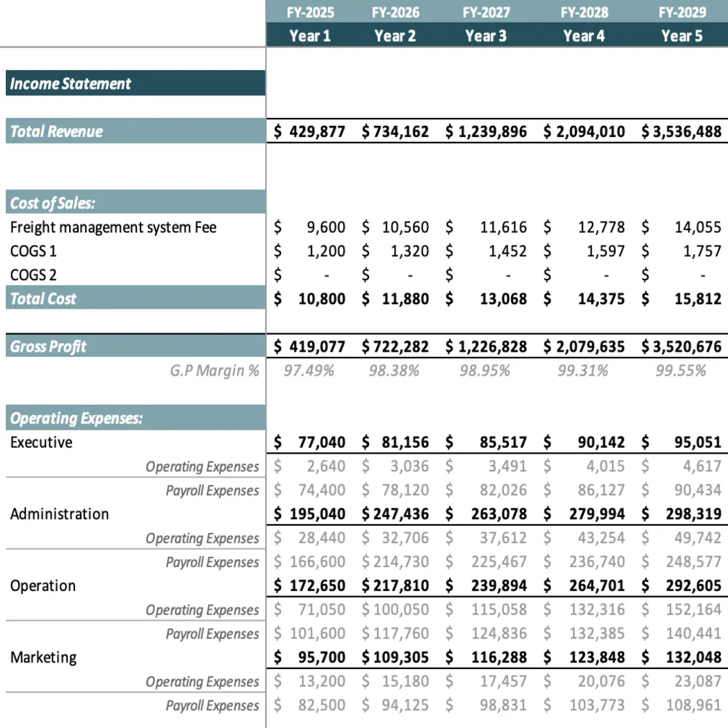The image size is (728, 728).
Task: Select the Administration row label
Action: click(x=60, y=515)
